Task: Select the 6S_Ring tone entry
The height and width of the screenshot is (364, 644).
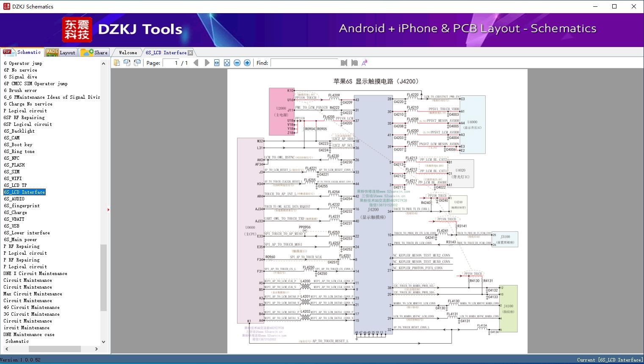Action: click(19, 151)
